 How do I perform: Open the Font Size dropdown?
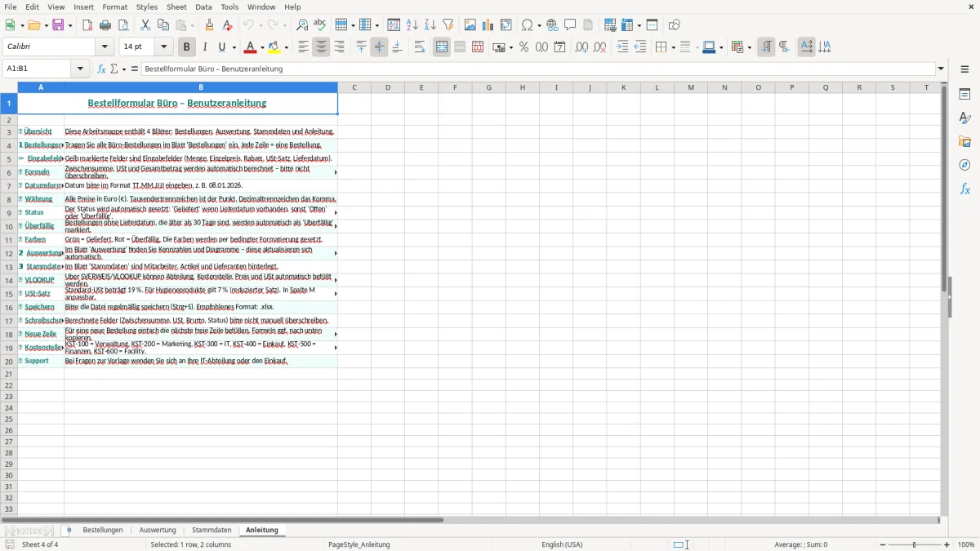click(x=164, y=47)
